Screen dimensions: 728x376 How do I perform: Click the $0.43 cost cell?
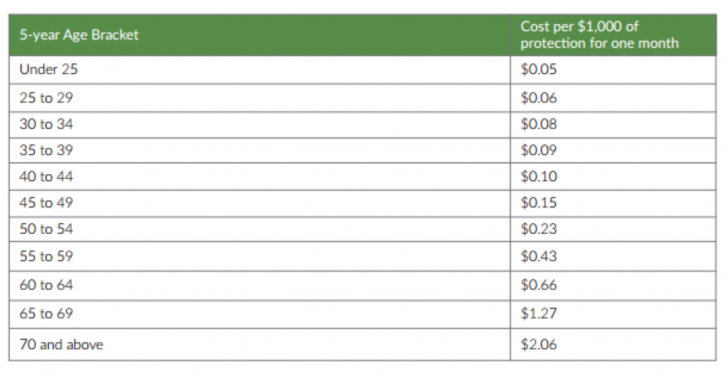613,256
